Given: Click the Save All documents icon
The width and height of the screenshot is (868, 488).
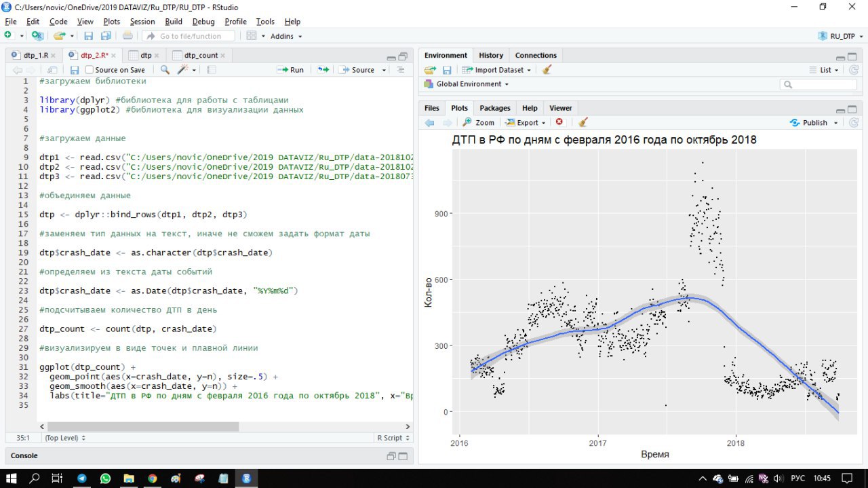Looking at the screenshot, I should point(106,36).
